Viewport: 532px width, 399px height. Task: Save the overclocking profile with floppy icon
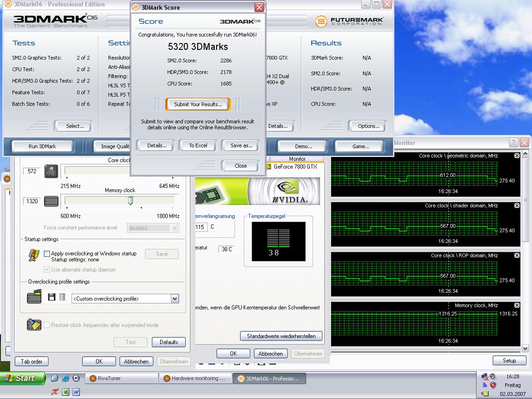[52, 297]
